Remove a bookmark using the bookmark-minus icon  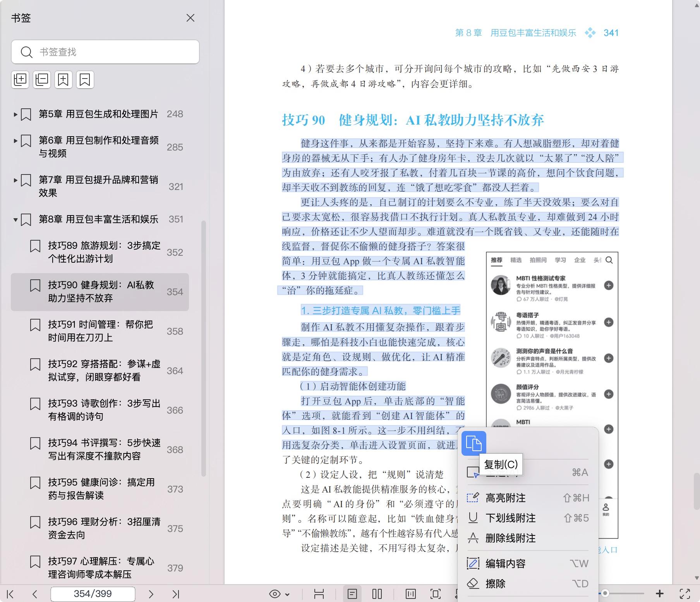coord(85,80)
